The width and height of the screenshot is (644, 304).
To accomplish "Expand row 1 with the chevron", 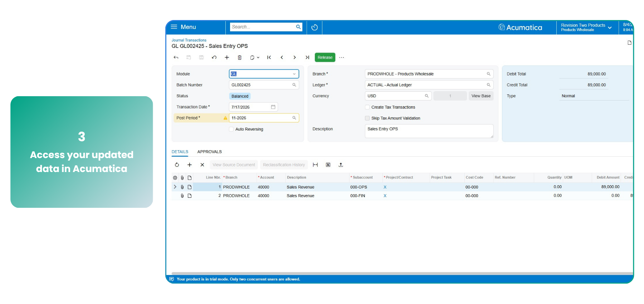I will [x=175, y=187].
